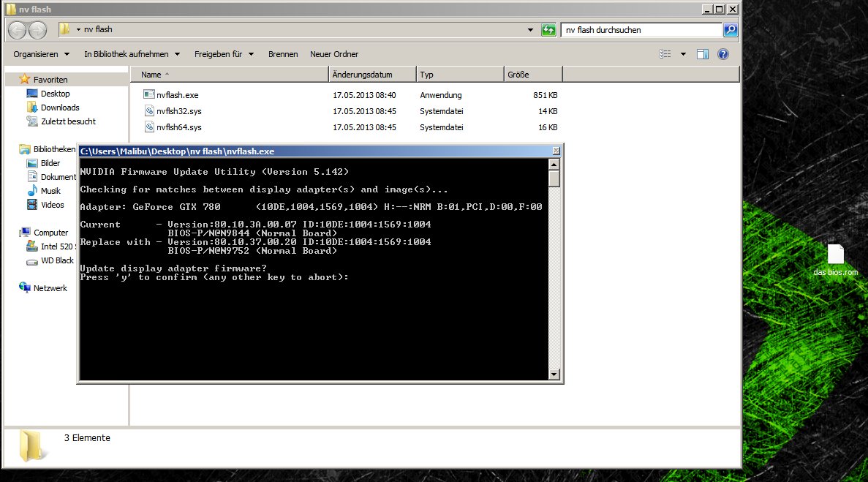Click the console vertical scrollbar thumb

pyautogui.click(x=554, y=178)
